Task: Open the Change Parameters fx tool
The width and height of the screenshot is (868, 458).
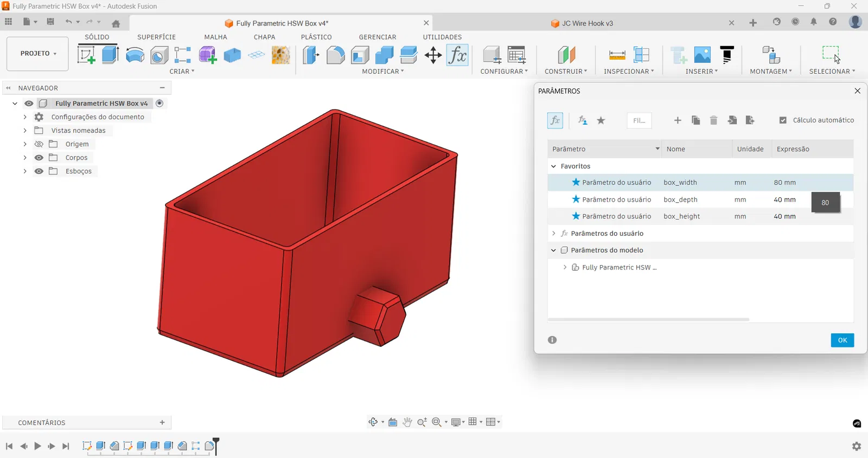Action: [457, 55]
